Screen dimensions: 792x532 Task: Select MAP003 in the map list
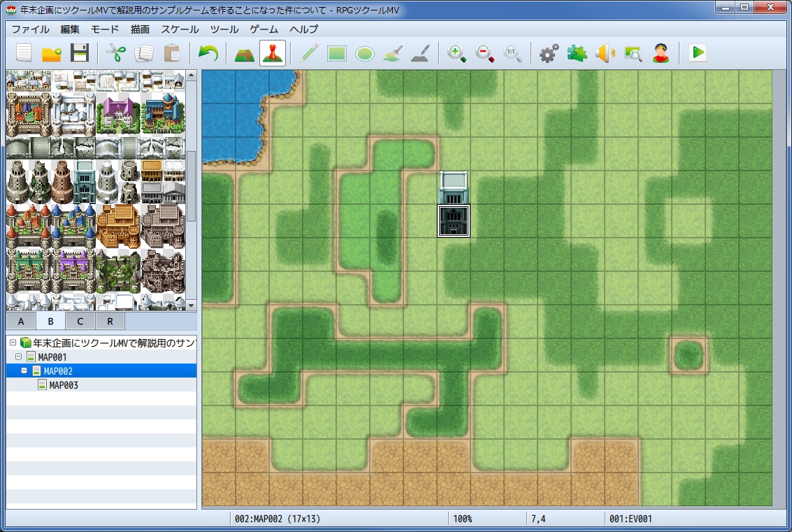(64, 385)
